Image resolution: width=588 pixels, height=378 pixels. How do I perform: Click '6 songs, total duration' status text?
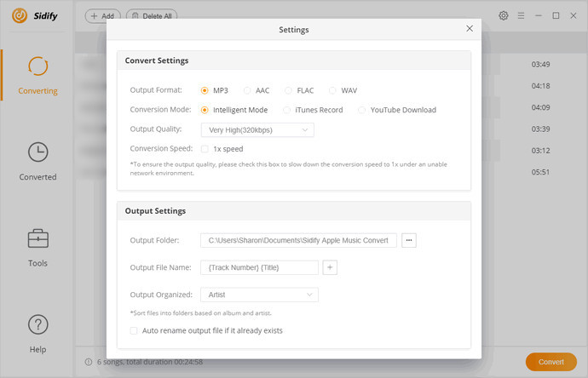pyautogui.click(x=150, y=362)
